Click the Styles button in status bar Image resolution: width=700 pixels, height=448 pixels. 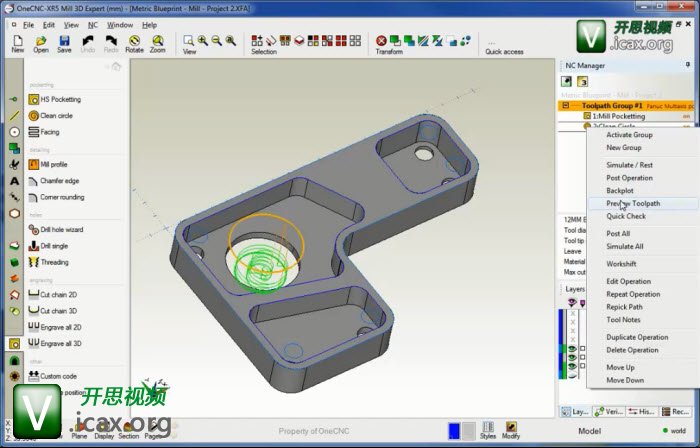coord(488,430)
